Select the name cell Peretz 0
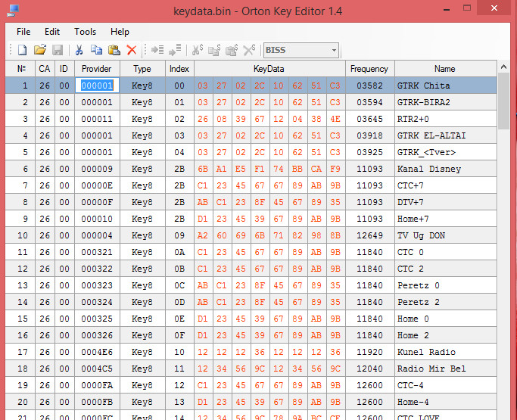Viewport: 517px width, 420px height. coord(445,285)
